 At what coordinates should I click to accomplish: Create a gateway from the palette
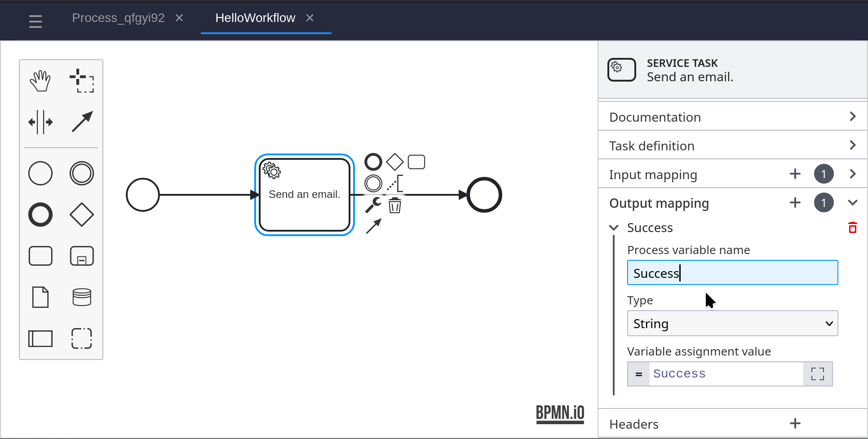[82, 215]
